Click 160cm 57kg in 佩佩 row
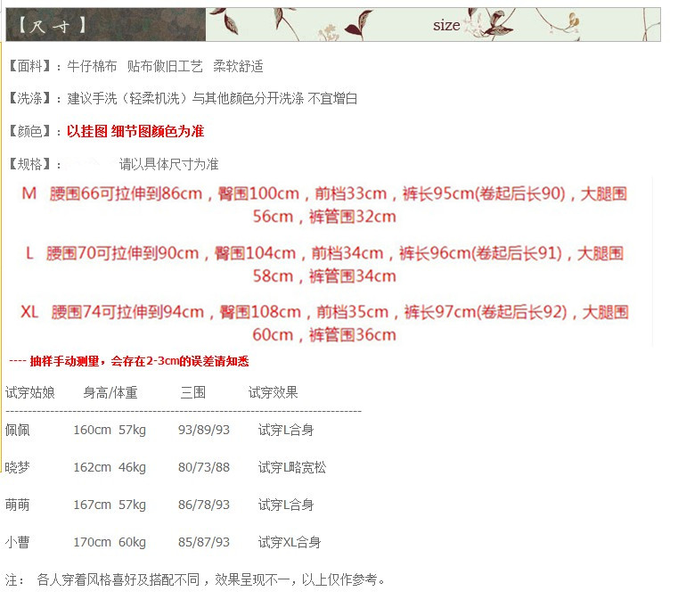 point(110,430)
